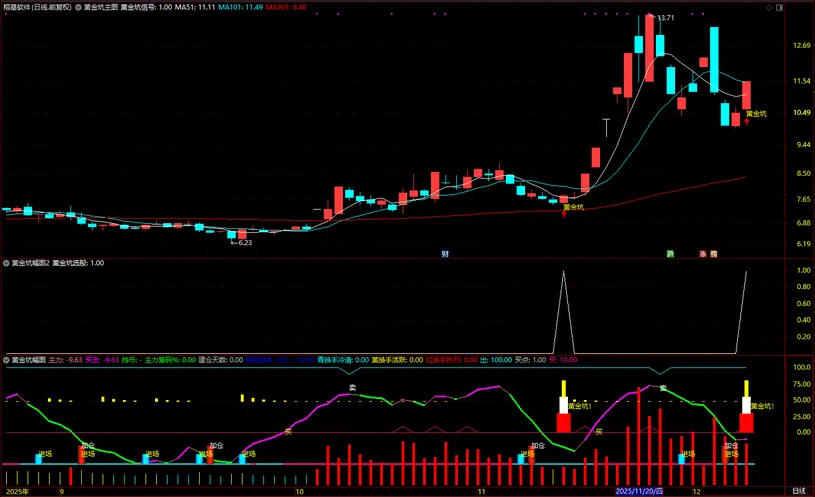The width and height of the screenshot is (815, 497).
Task: Select the MA51: 11.11 legend value
Action: (195, 7)
